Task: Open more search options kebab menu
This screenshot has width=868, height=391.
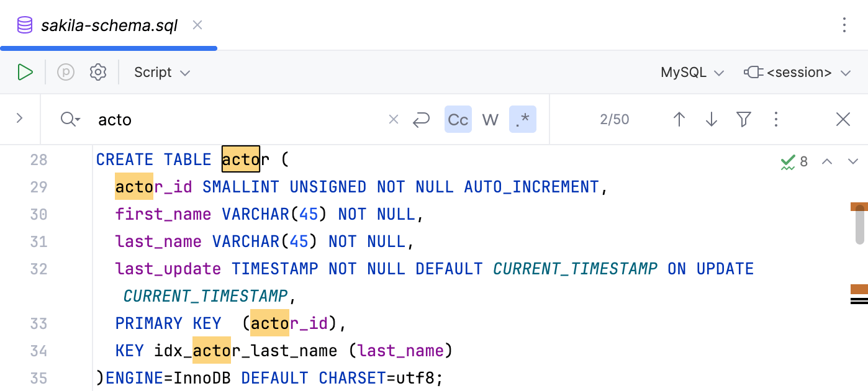Action: [x=775, y=119]
